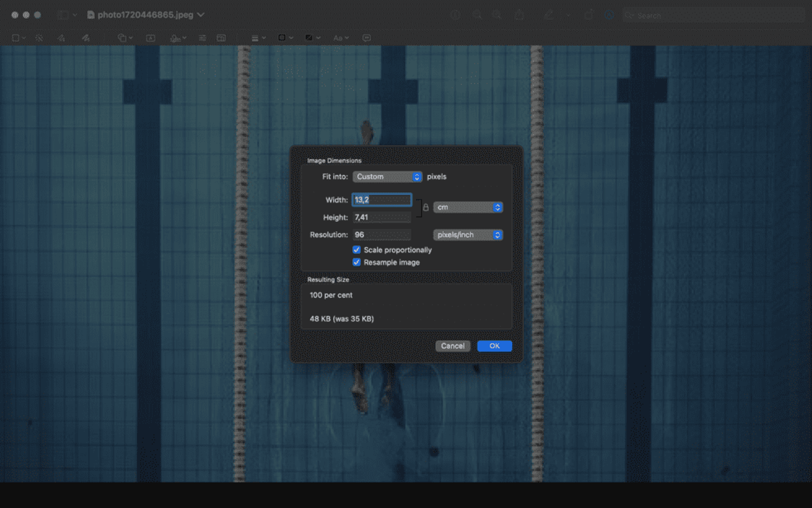
Task: Choose the Instant Alpha tool
Action: pos(40,38)
